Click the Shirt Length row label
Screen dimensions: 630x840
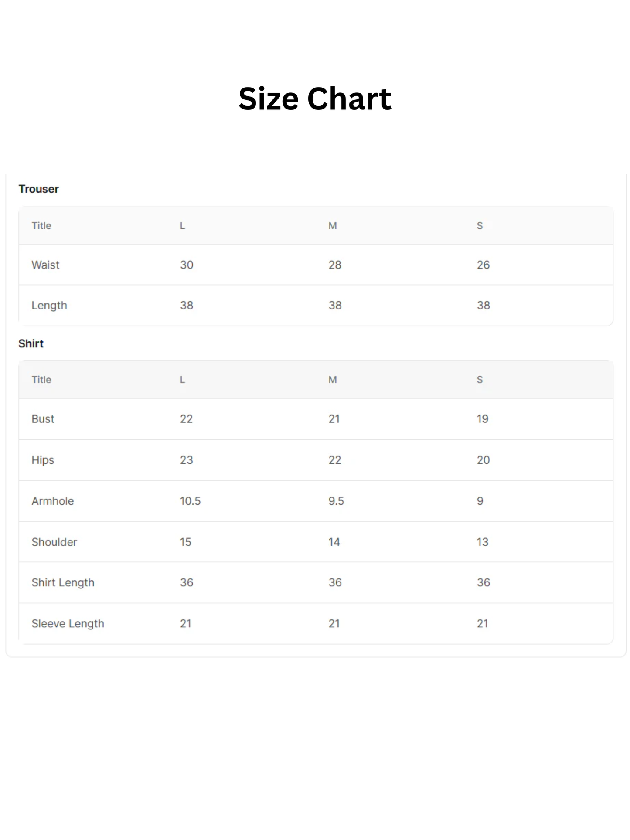(63, 583)
